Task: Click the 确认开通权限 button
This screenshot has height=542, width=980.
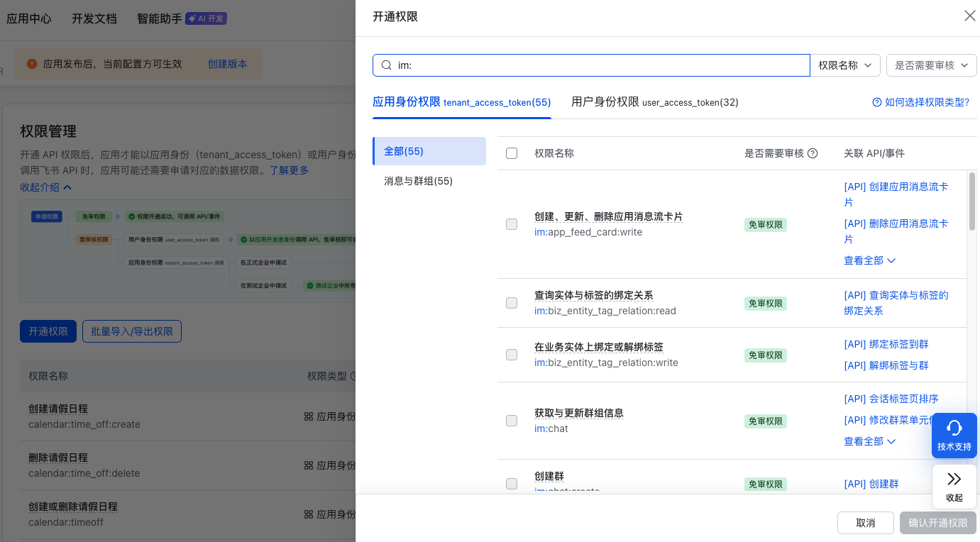Action: point(937,523)
